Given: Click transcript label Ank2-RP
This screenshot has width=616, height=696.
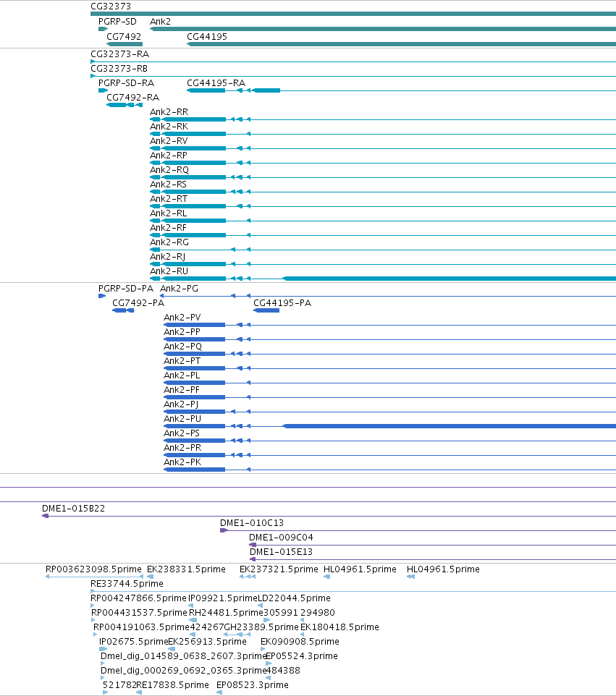Looking at the screenshot, I should [x=169, y=156].
